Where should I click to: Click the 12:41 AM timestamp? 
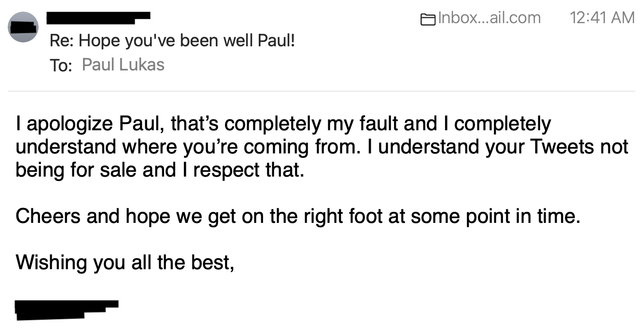pyautogui.click(x=602, y=18)
